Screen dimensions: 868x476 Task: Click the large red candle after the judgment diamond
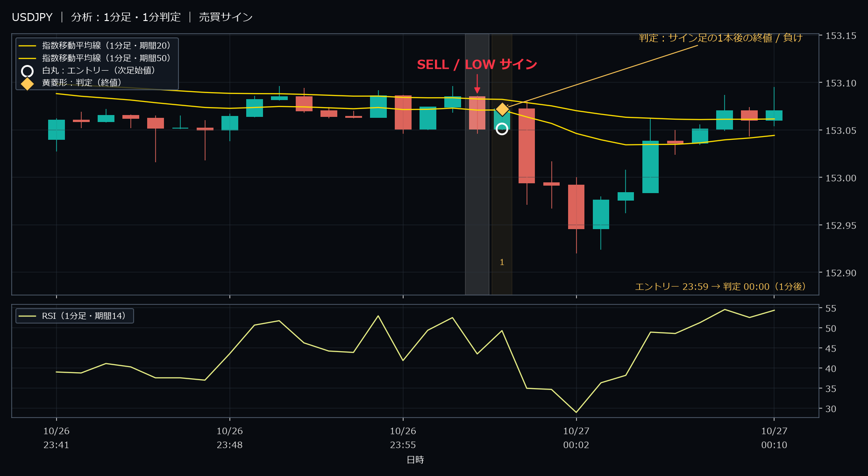(x=526, y=146)
